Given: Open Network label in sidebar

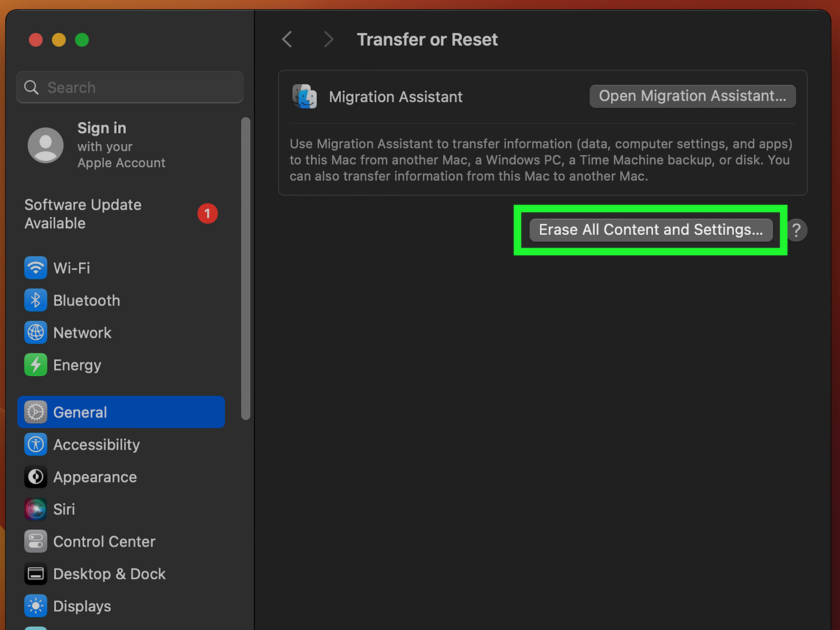Looking at the screenshot, I should click(82, 333).
